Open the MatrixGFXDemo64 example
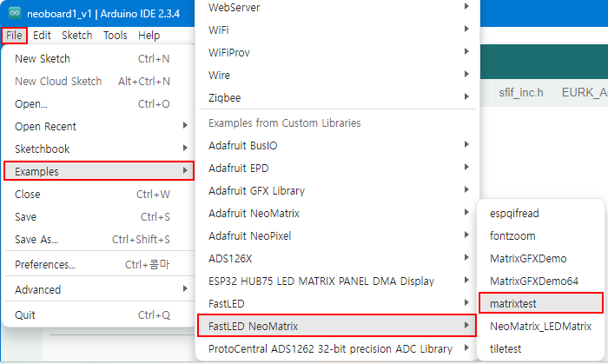 point(541,281)
